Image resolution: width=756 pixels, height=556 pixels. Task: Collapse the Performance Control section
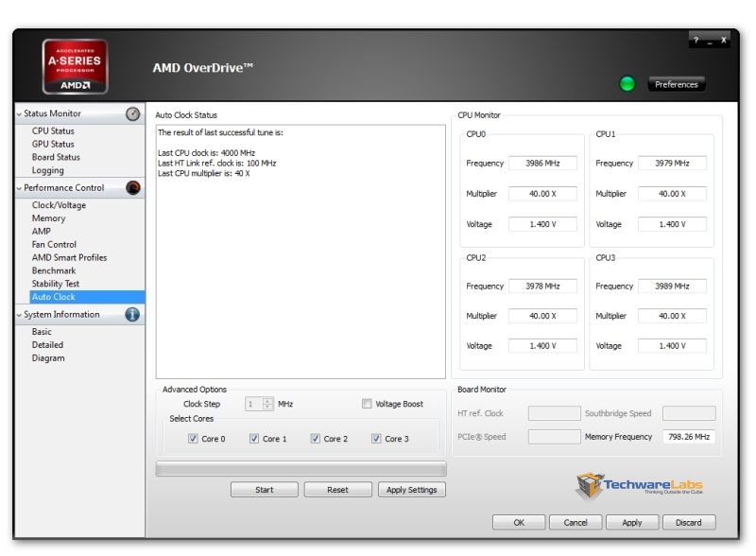point(19,188)
